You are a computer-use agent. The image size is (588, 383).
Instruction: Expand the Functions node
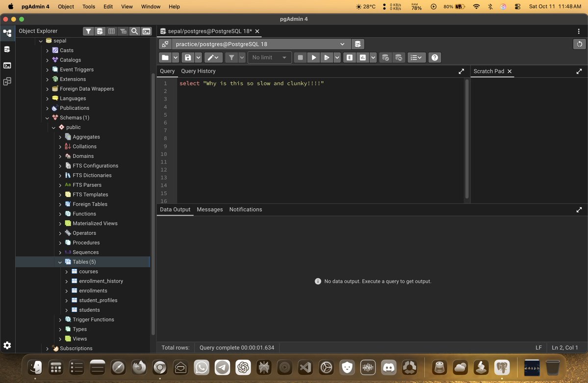[60, 214]
